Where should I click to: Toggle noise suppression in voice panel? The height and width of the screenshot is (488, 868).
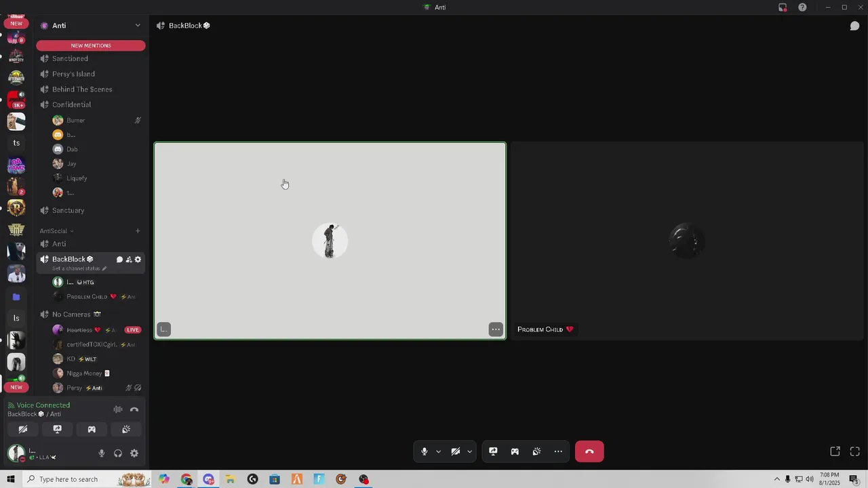(118, 409)
